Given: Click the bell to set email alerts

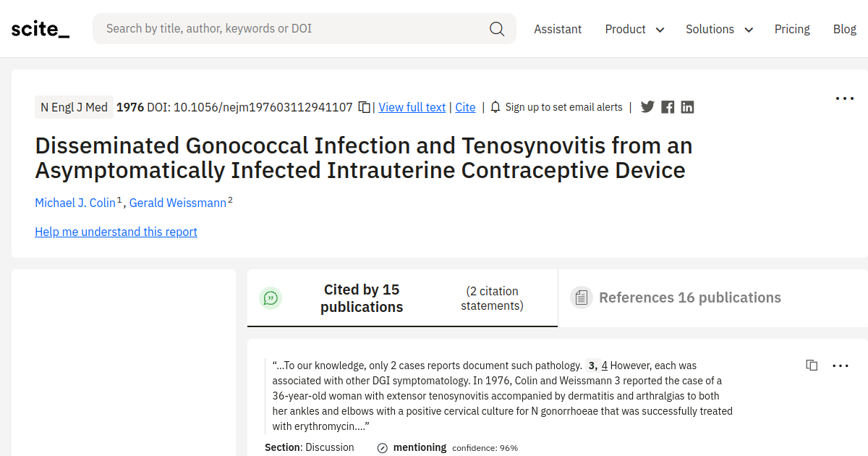Looking at the screenshot, I should coord(495,106).
